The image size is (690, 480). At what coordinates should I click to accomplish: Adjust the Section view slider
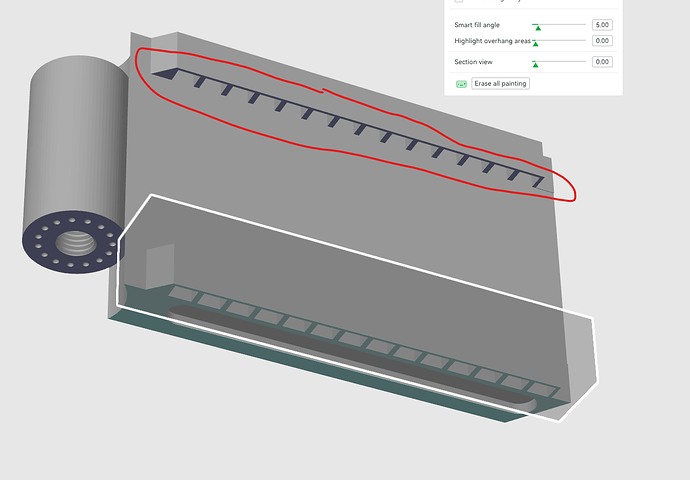[559, 63]
